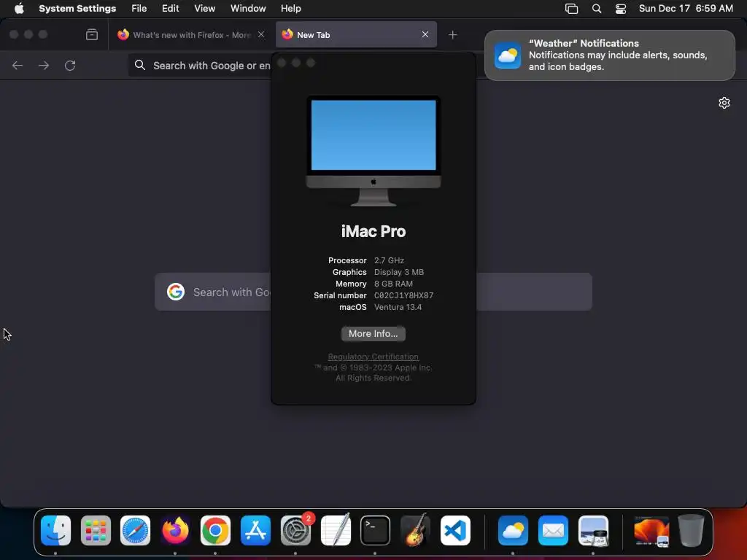Click the iMac Pro image
This screenshot has width=747, height=560.
(x=373, y=151)
